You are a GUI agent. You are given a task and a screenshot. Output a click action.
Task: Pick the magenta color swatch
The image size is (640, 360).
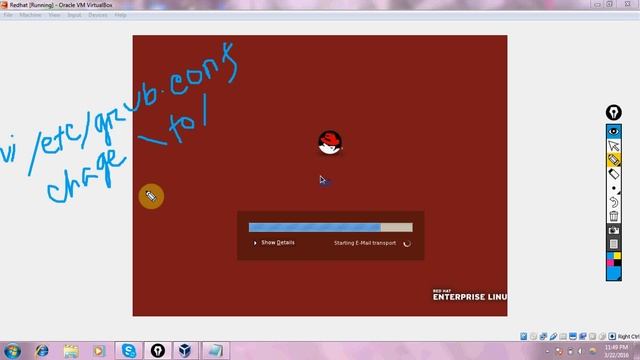coord(610,262)
